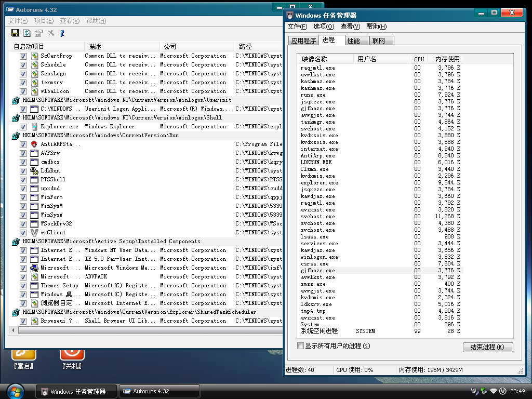Image resolution: width=532 pixels, height=399 pixels.
Task: Open 项目 menu in Autoruns
Action: point(44,21)
